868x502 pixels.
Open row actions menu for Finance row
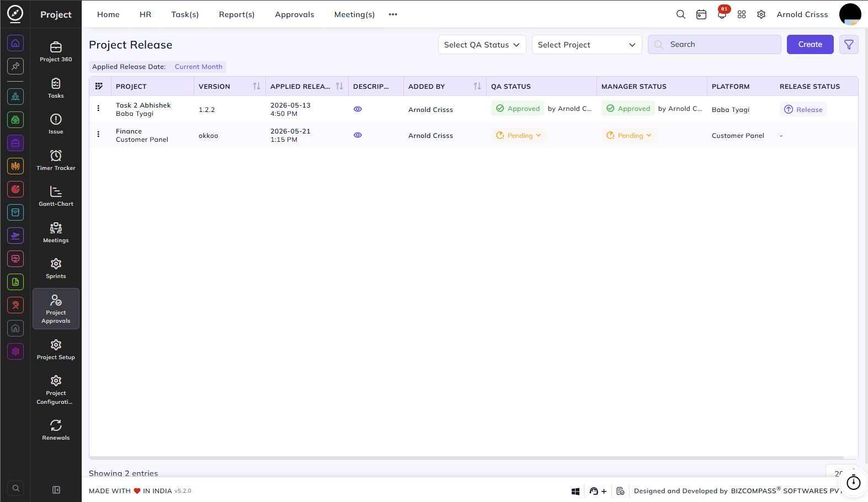tap(99, 134)
